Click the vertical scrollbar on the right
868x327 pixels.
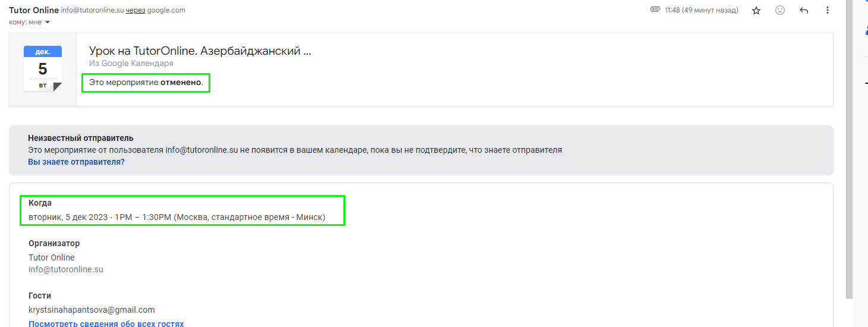849,149
